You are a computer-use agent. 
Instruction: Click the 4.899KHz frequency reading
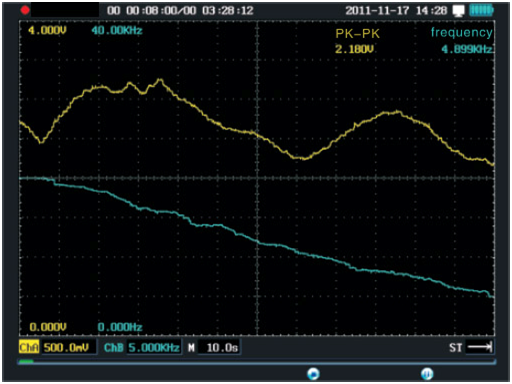click(x=467, y=49)
